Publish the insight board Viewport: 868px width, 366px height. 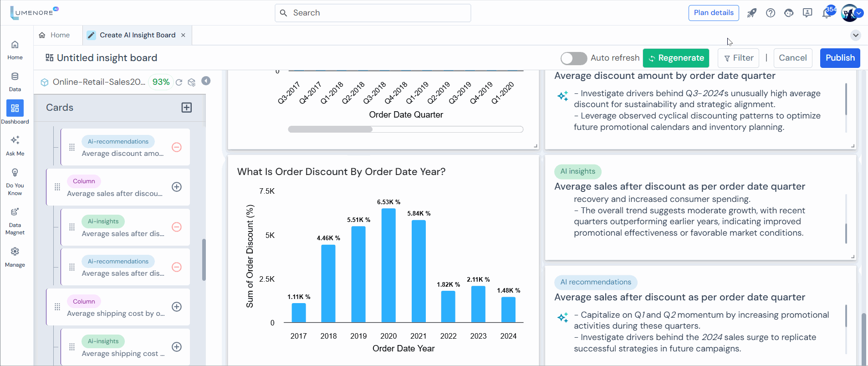840,58
